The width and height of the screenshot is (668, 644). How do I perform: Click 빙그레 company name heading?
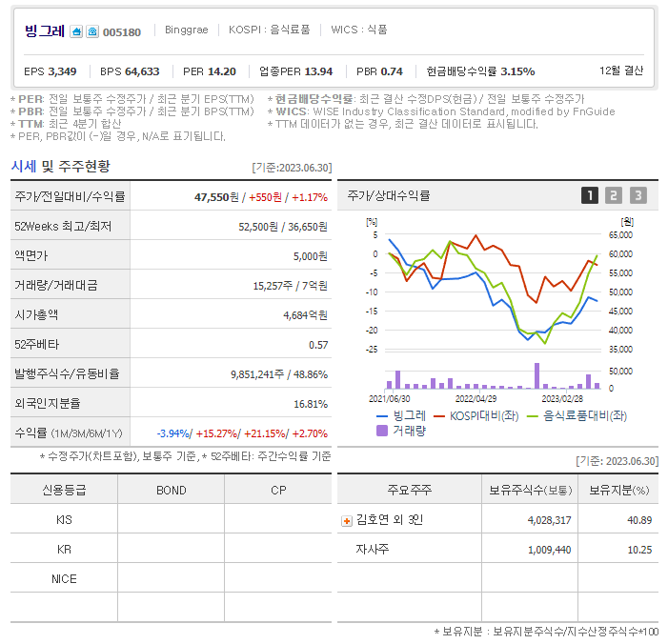click(45, 31)
